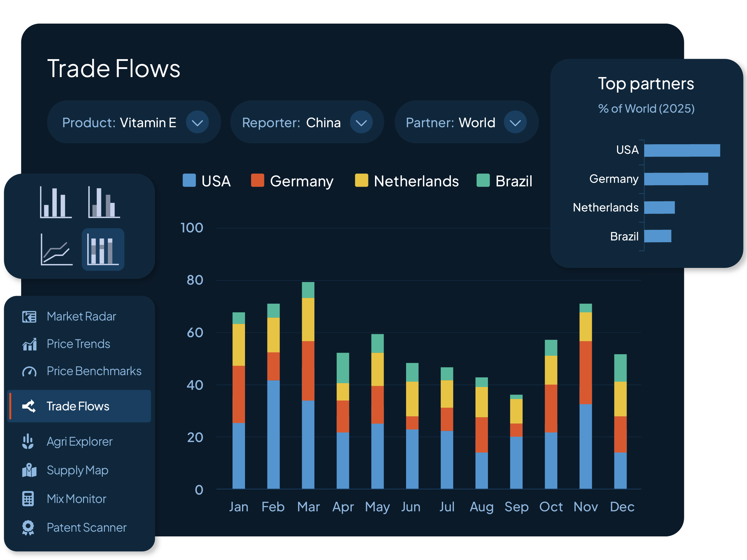Open the Reporter: China dropdown chevron
This screenshot has width=747, height=560.
361,122
